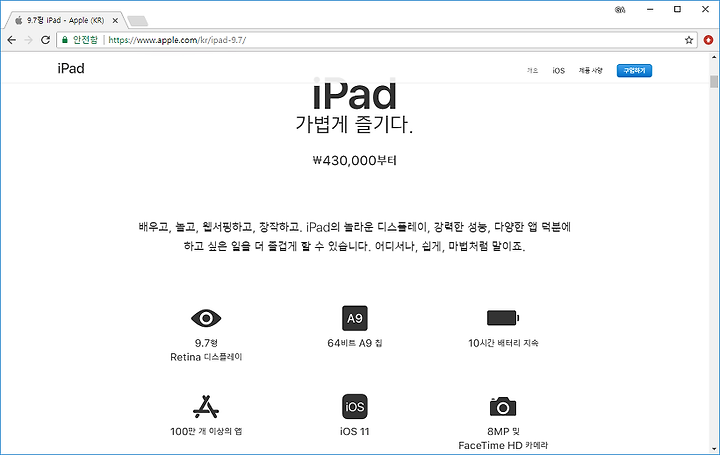Minimize the Chrome window

(x=650, y=9)
